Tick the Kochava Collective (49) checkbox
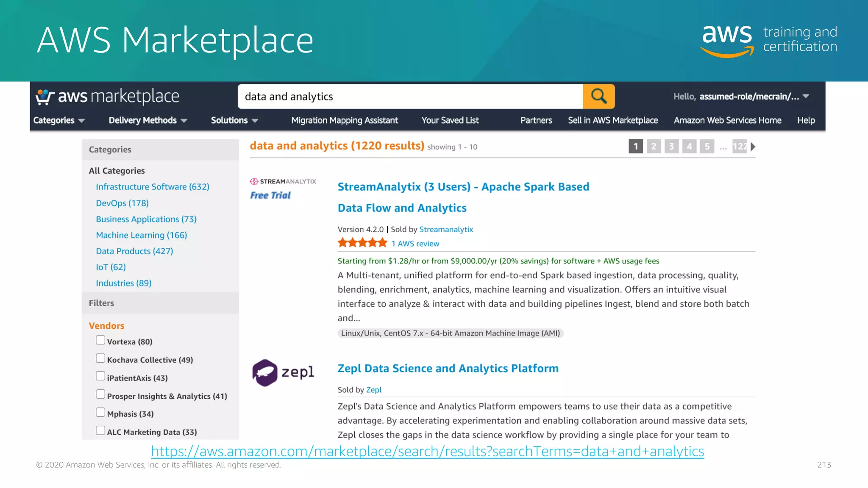This screenshot has height=488, width=868. [x=100, y=358]
